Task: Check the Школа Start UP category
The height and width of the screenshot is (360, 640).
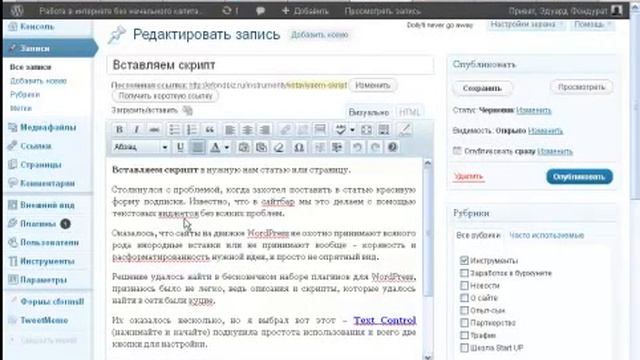Action: click(464, 348)
